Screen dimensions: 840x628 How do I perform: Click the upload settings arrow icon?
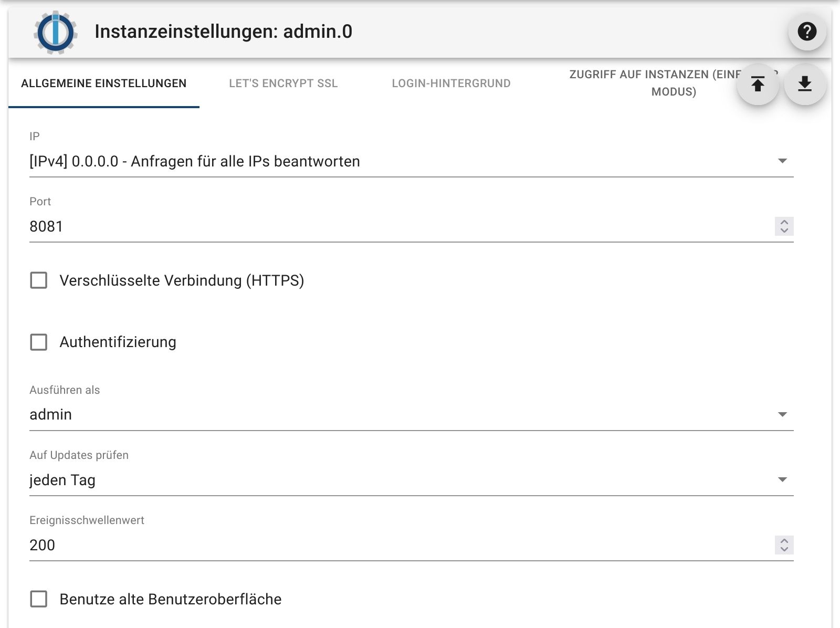[758, 84]
